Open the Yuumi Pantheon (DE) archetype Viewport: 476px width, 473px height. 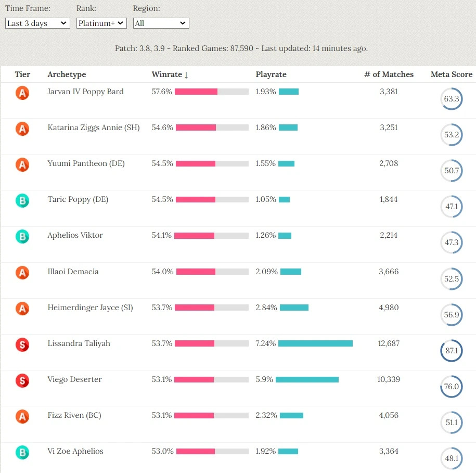pyautogui.click(x=86, y=163)
